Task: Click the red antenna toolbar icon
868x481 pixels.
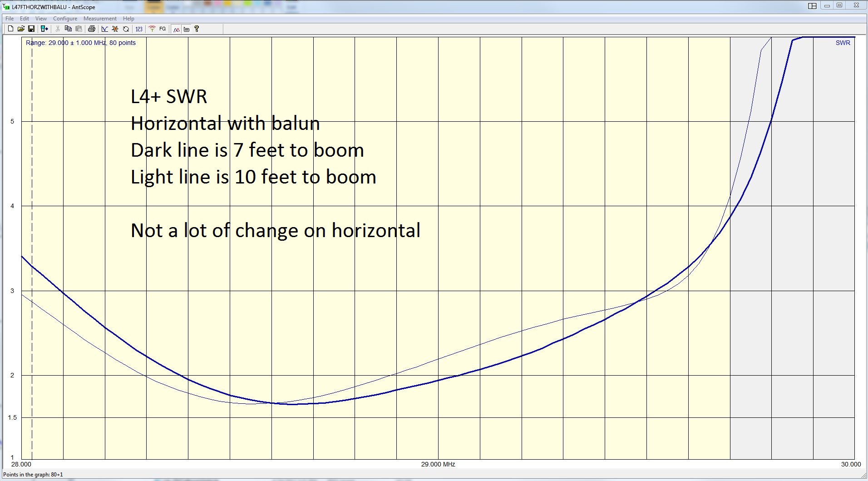Action: [152, 29]
